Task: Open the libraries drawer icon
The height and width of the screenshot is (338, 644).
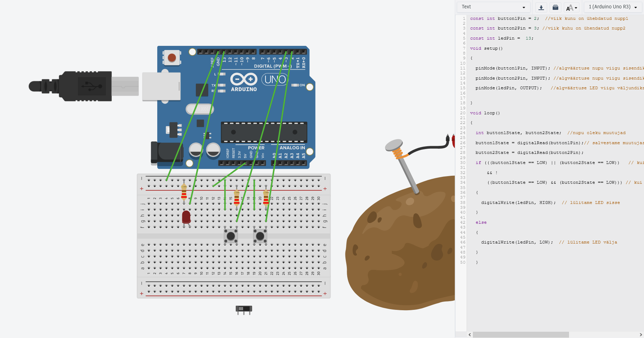Action: 555,7
